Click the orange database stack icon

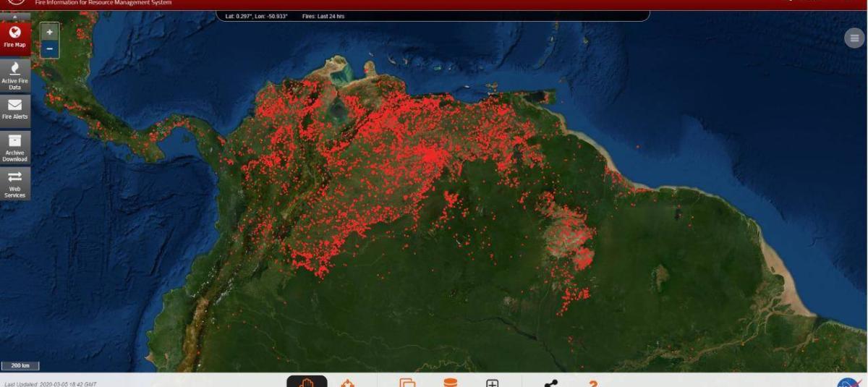point(451,383)
